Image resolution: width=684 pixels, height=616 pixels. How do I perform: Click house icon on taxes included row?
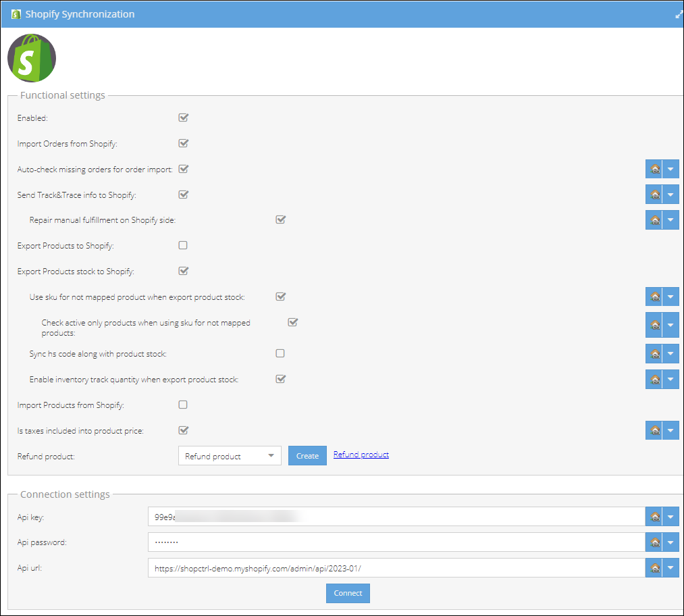pyautogui.click(x=654, y=430)
